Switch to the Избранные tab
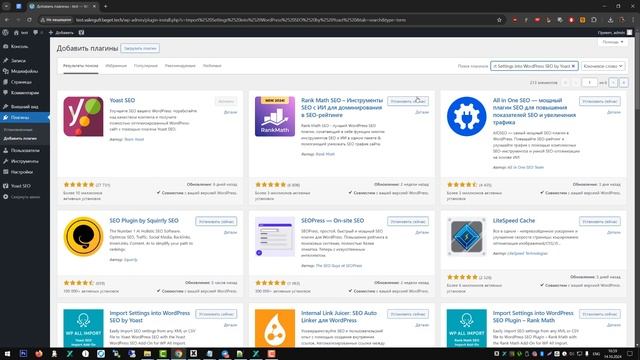Image resolution: width=640 pixels, height=360 pixels. 116,66
